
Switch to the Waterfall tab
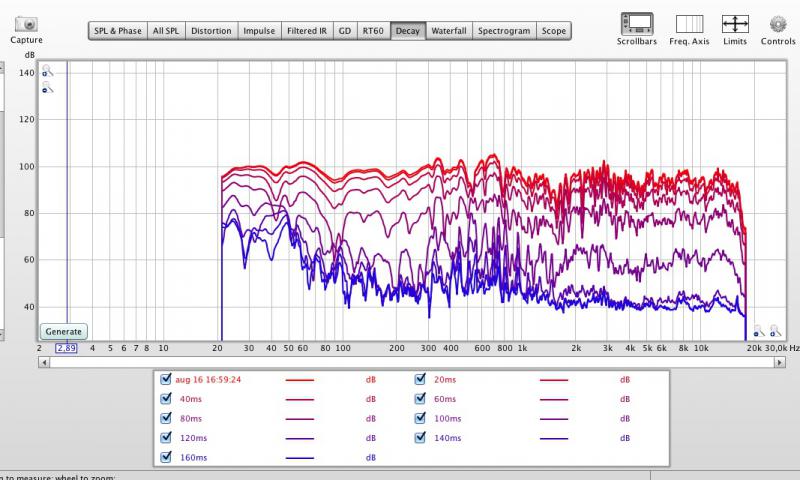point(449,31)
